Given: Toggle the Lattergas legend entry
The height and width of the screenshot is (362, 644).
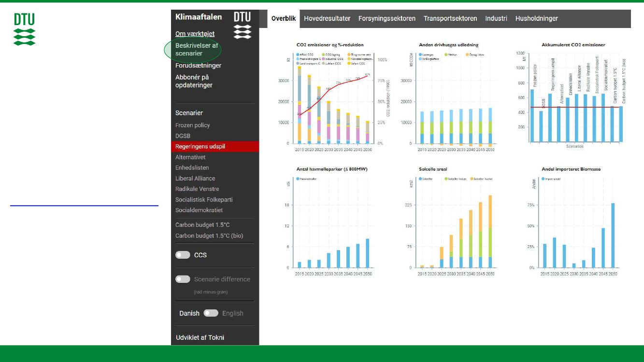Looking at the screenshot, I should click(427, 55).
